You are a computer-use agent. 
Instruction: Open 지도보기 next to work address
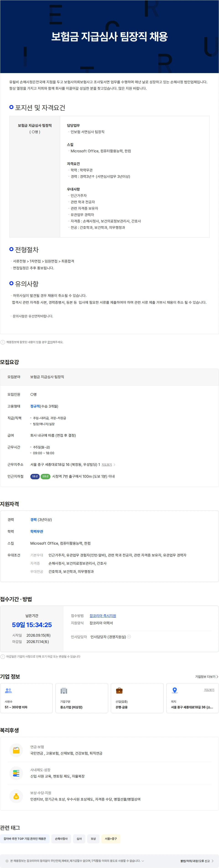[x=108, y=464]
